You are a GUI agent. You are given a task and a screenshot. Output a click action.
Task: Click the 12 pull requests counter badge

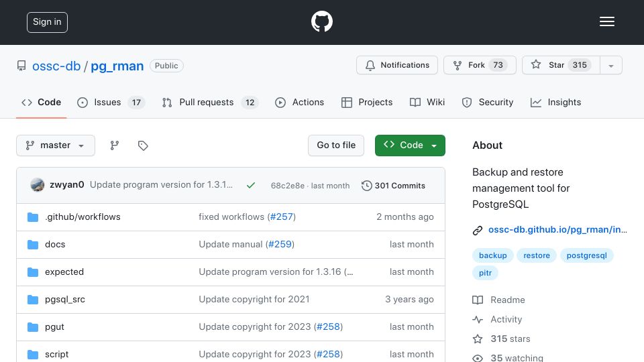pos(250,103)
